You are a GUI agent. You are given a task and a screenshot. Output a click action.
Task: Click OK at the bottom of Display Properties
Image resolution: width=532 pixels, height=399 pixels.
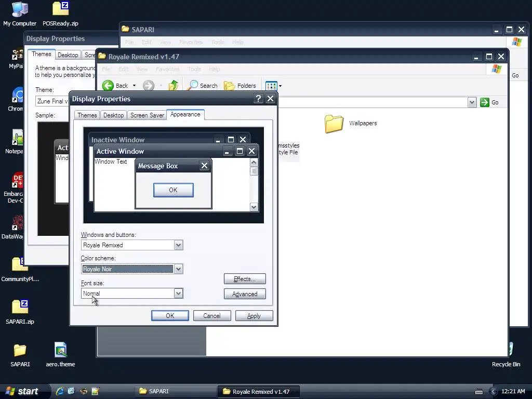170,315
